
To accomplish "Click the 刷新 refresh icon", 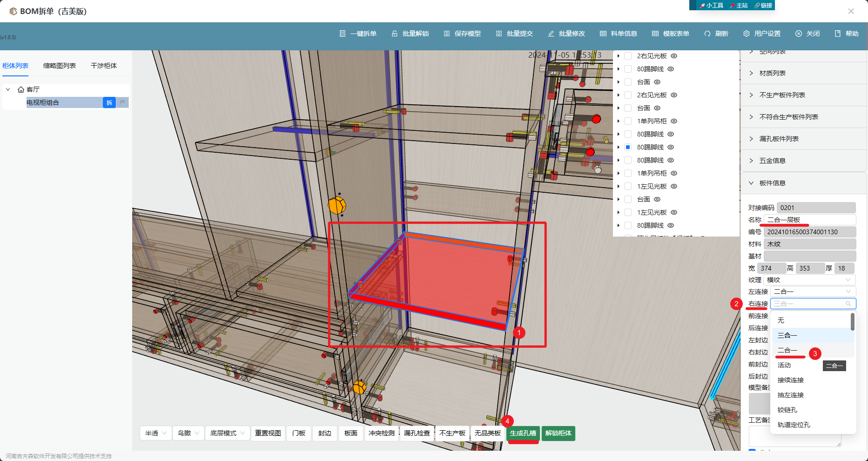I will [707, 34].
